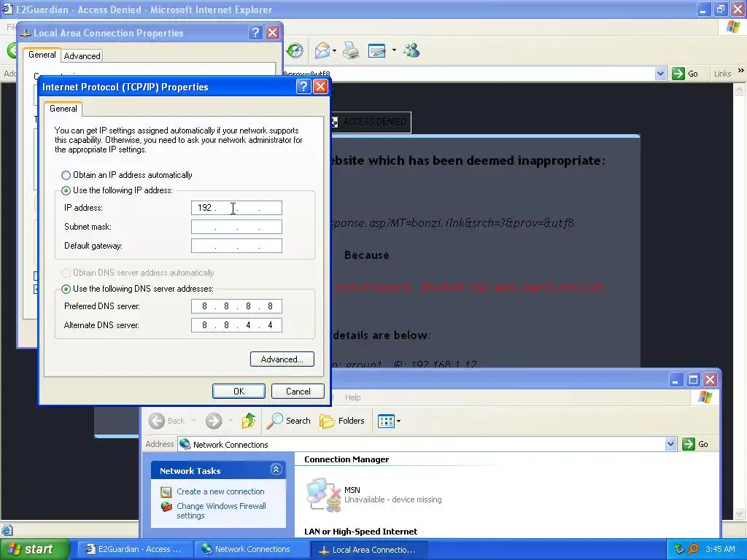Screen dimensions: 747x560
Task: Click the Change Windows Firewall settings icon
Action: 166,507
